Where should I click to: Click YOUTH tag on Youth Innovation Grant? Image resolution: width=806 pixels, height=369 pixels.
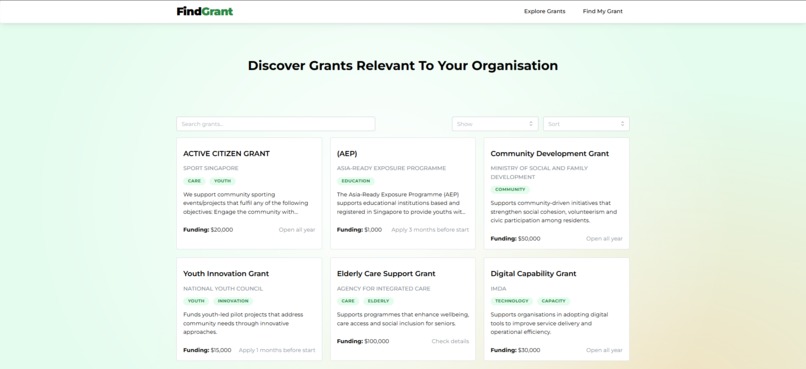click(196, 301)
